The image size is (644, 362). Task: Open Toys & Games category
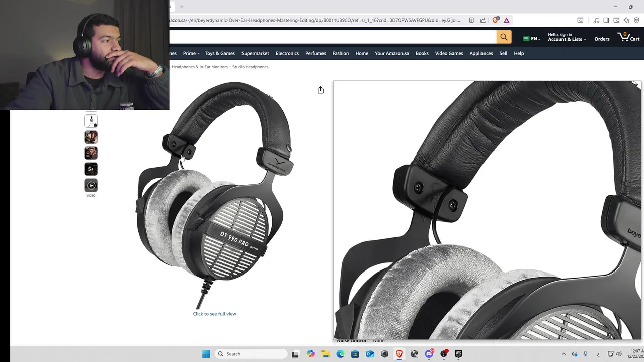tap(219, 53)
